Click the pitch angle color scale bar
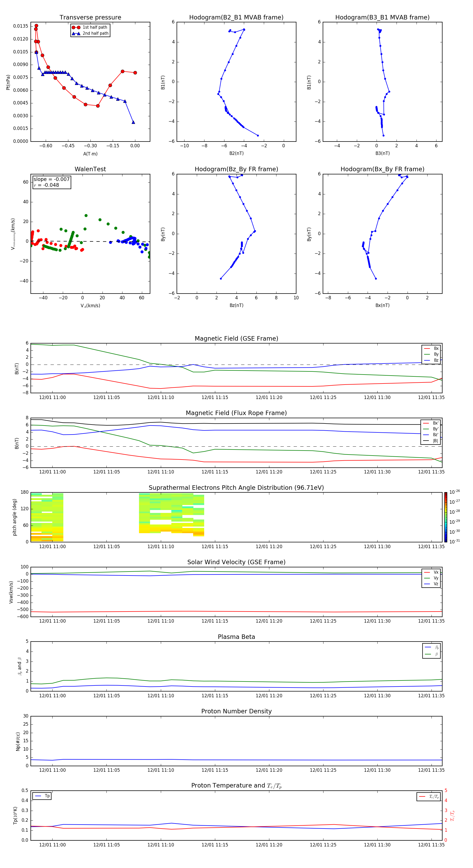473x868 pixels. pos(446,517)
